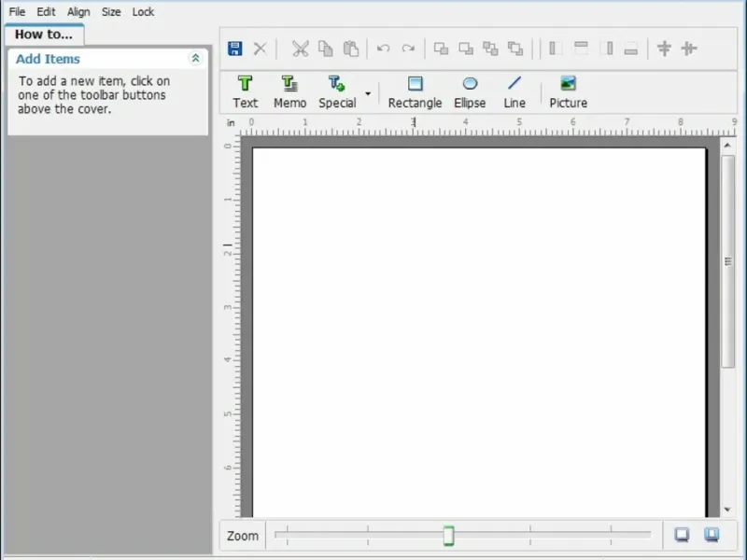Viewport: 747px width, 560px height.
Task: Open the File menu
Action: click(17, 12)
